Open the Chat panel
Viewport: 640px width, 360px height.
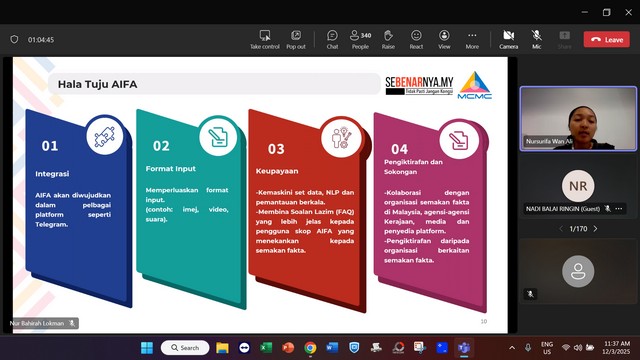pos(332,40)
